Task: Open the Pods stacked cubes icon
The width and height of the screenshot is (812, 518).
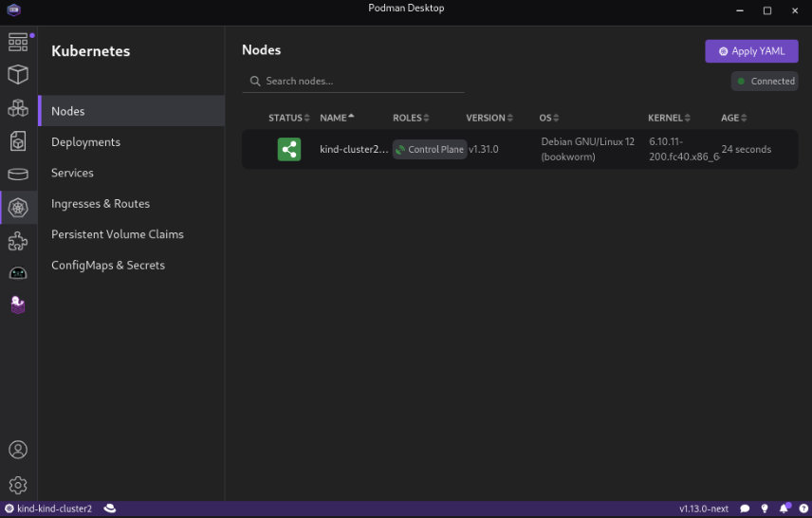Action: click(x=18, y=108)
